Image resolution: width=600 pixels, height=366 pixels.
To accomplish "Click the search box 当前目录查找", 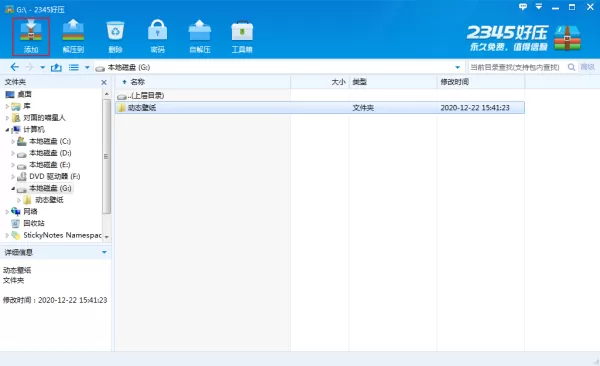I will [x=515, y=67].
